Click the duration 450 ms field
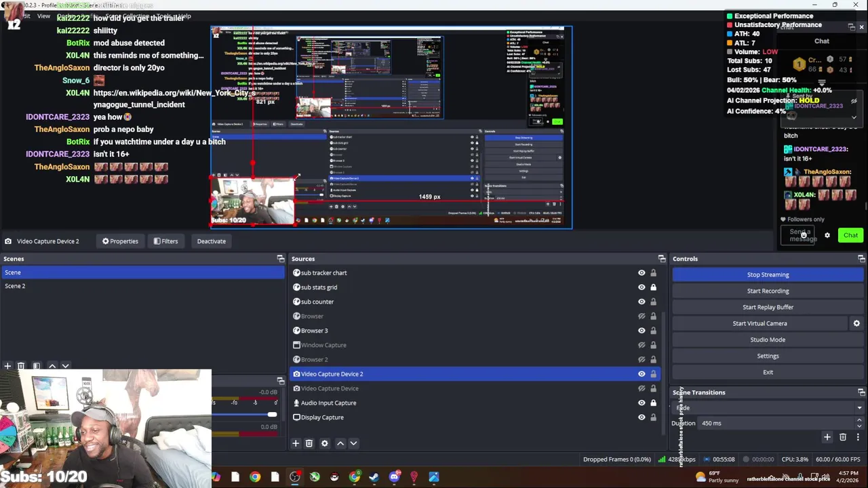 pyautogui.click(x=776, y=423)
